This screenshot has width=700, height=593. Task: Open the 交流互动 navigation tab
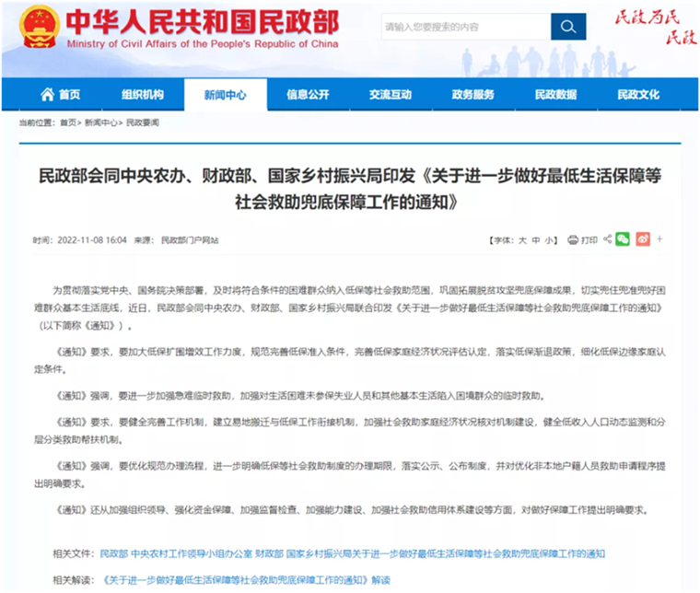tap(391, 94)
